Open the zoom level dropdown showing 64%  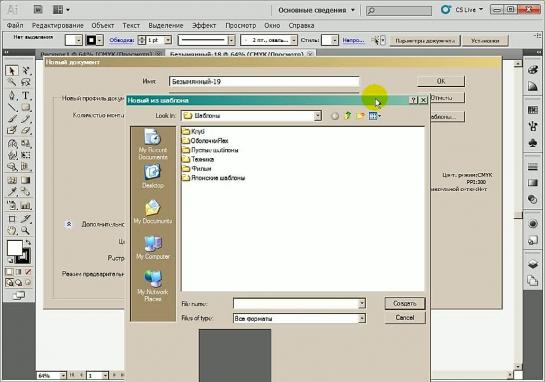coord(63,375)
